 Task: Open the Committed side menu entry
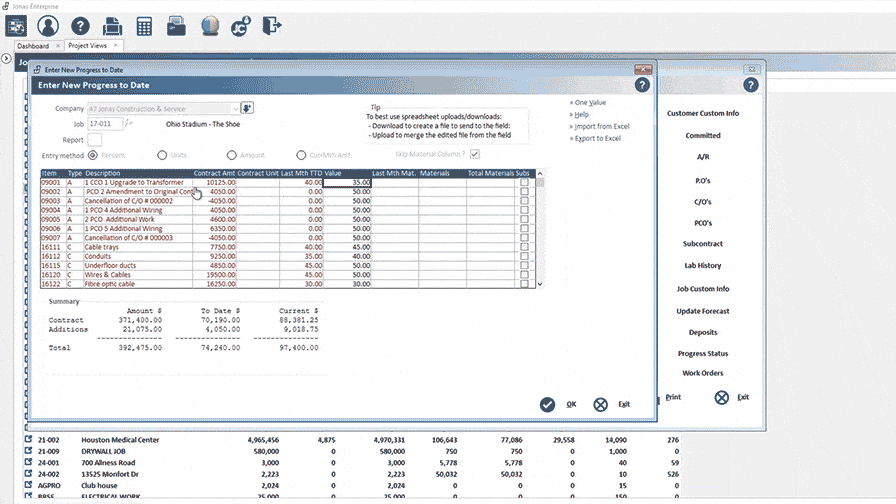click(x=703, y=135)
